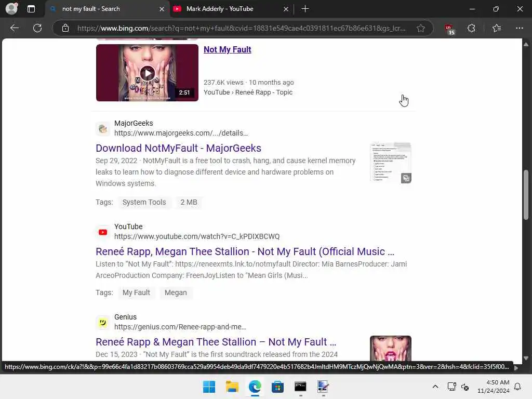Open a new tab with plus button
Viewport: 532px width, 399px height.
coord(305,9)
